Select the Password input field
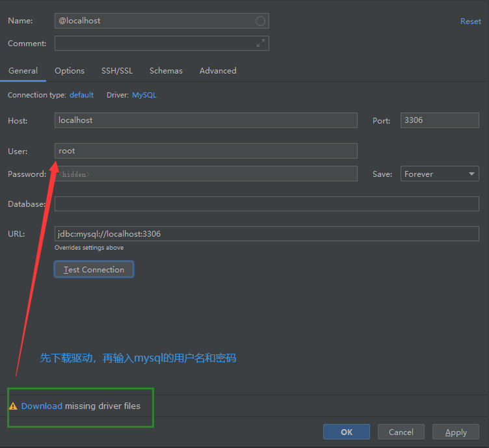The height and width of the screenshot is (448, 489). pyautogui.click(x=206, y=174)
